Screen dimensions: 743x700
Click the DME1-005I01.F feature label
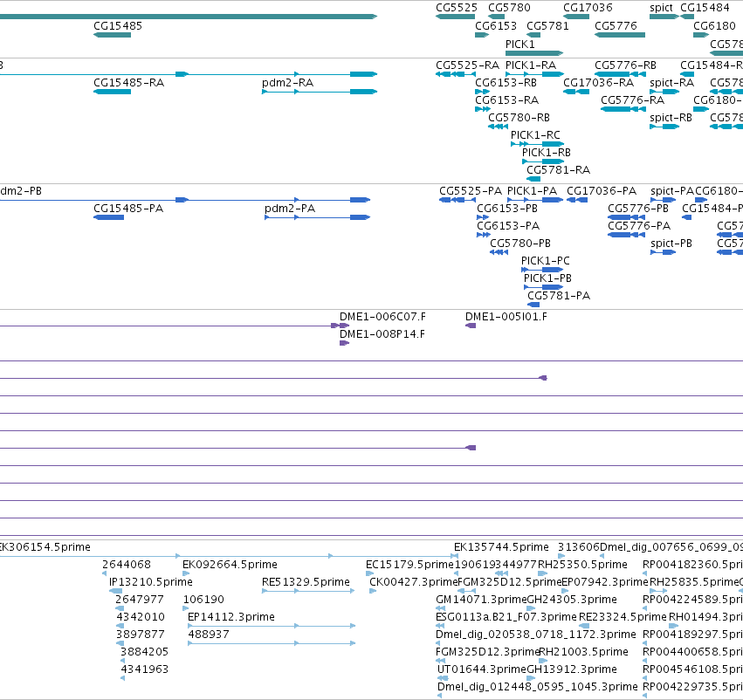(506, 317)
